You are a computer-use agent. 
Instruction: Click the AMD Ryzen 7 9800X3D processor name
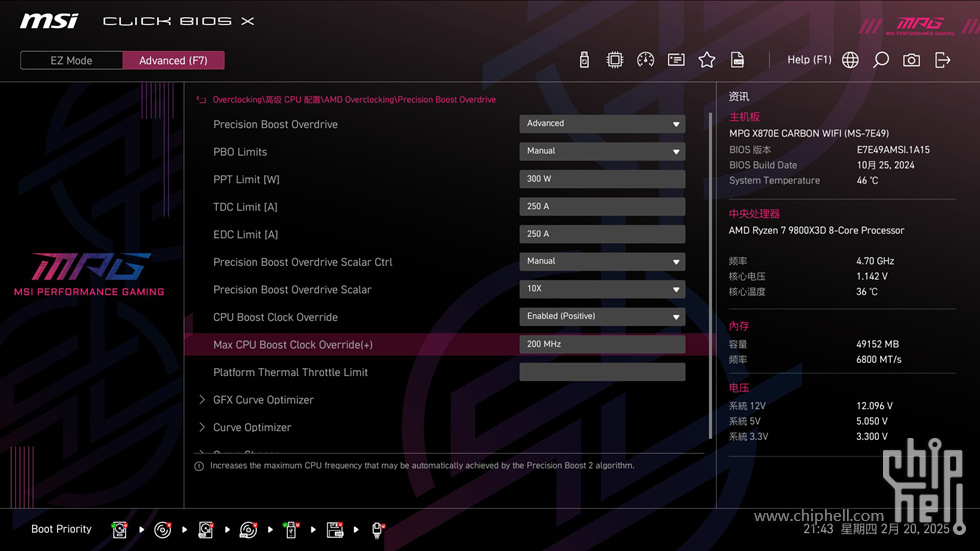pos(816,231)
